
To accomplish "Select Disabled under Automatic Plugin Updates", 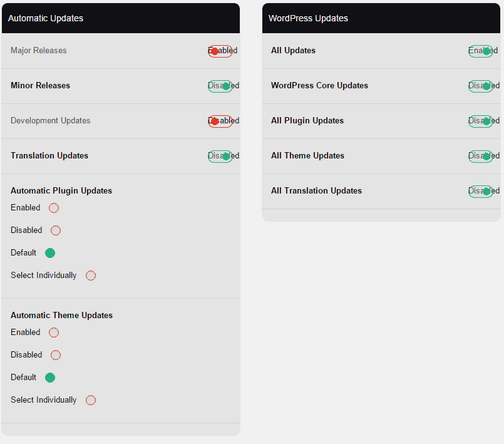I will click(x=56, y=230).
